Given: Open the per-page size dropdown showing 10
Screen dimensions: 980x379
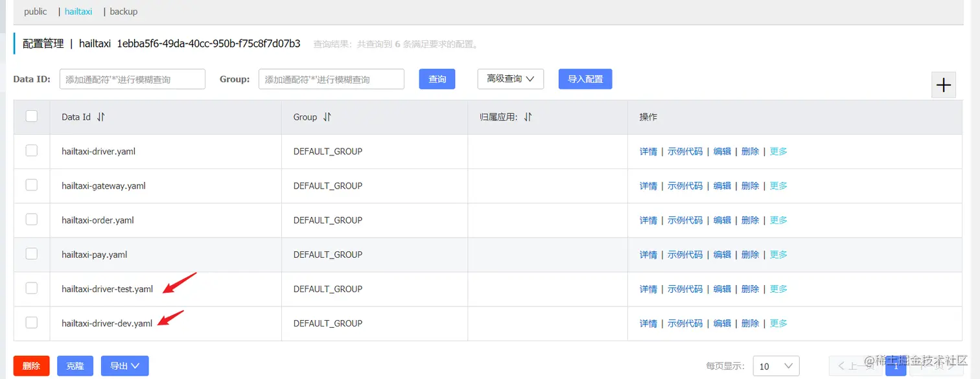Looking at the screenshot, I should pos(775,366).
